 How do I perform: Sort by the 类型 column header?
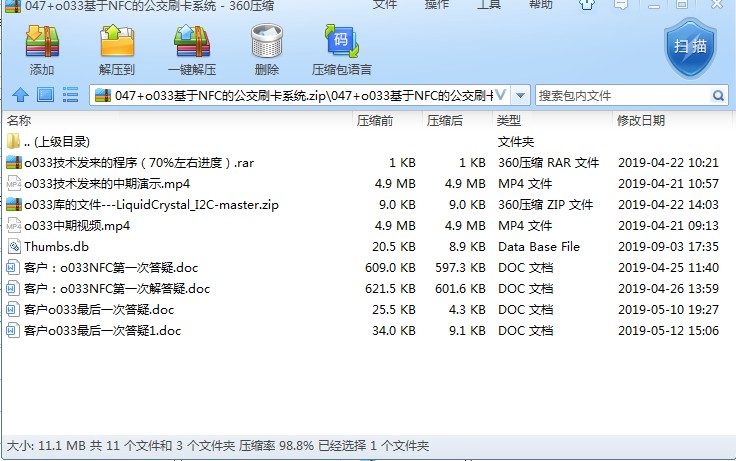pos(509,121)
